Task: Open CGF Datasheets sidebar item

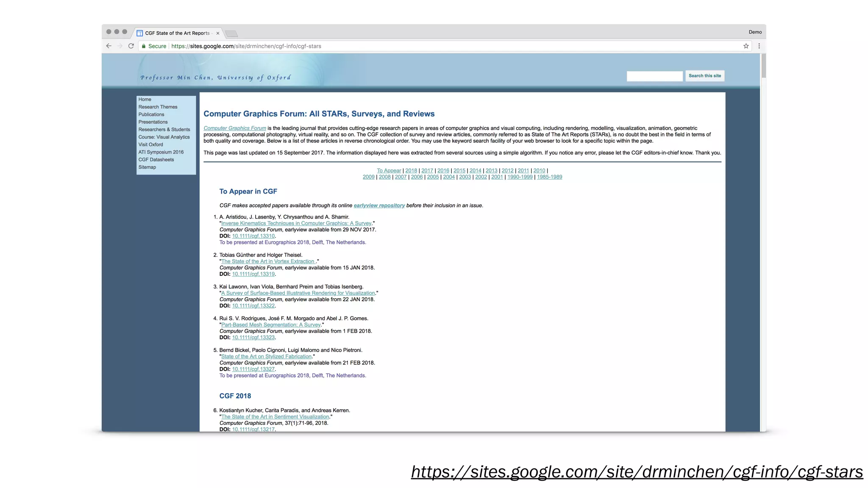Action: [x=156, y=160]
